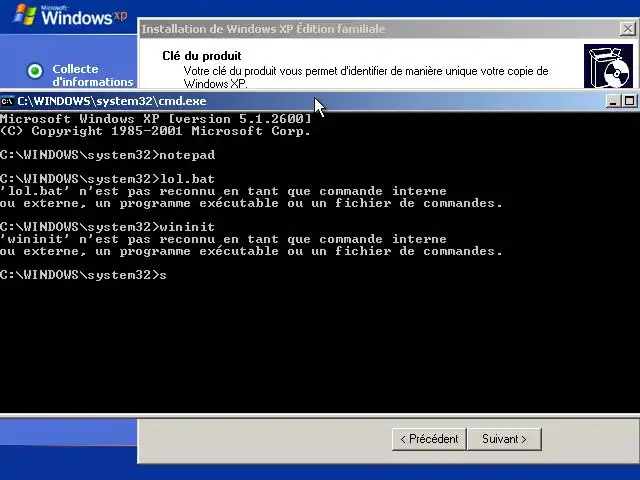
Task: Click the installation dialog title bar text
Action: [263, 29]
